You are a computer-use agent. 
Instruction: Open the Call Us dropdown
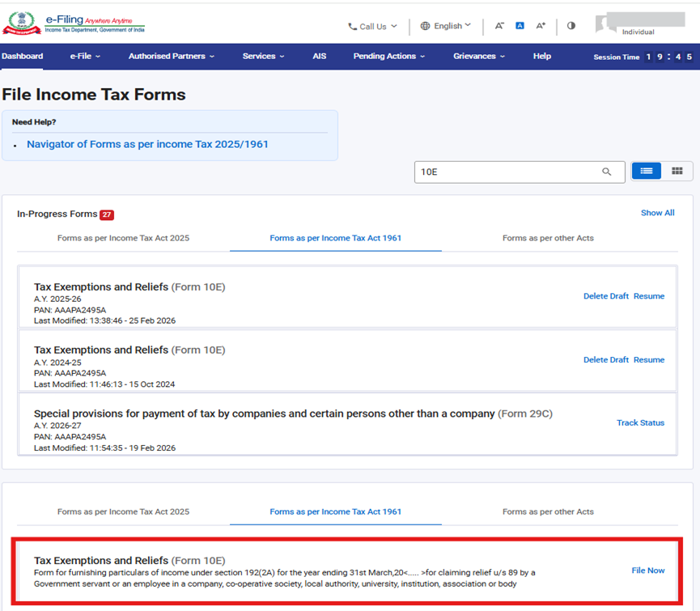372,26
